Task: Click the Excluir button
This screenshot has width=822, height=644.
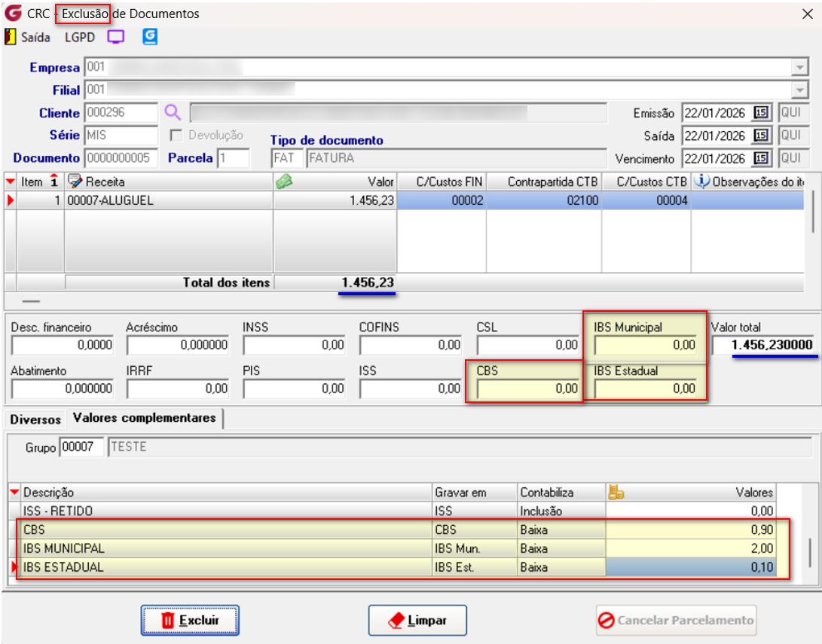Action: pyautogui.click(x=190, y=621)
